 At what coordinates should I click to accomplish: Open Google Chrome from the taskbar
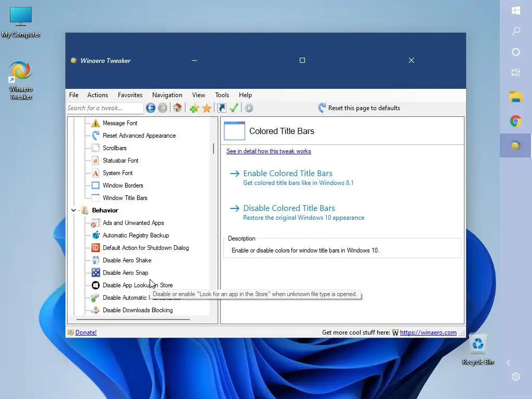(516, 121)
